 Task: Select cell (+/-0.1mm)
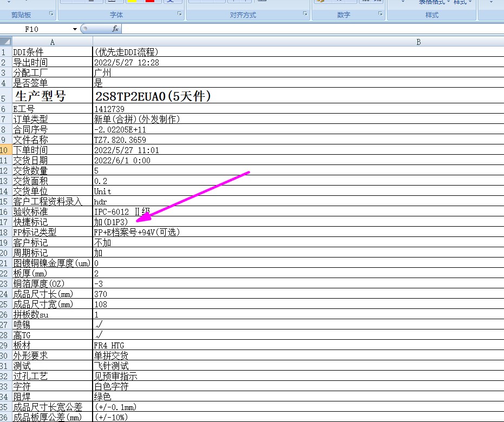tap(298, 407)
